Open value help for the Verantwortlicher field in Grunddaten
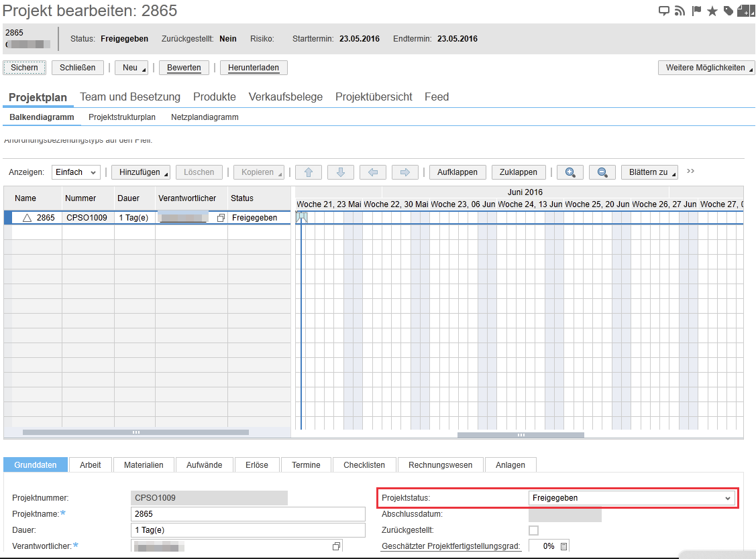The height and width of the screenshot is (559, 756). [336, 546]
